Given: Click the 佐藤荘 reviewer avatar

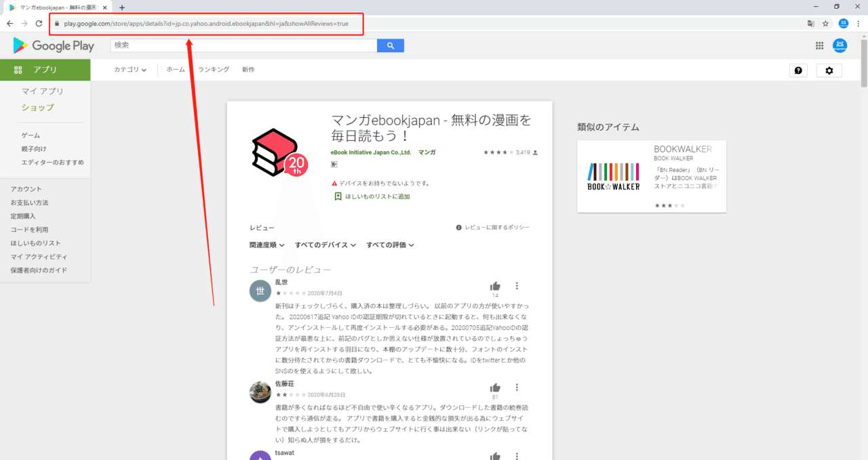Looking at the screenshot, I should point(260,392).
